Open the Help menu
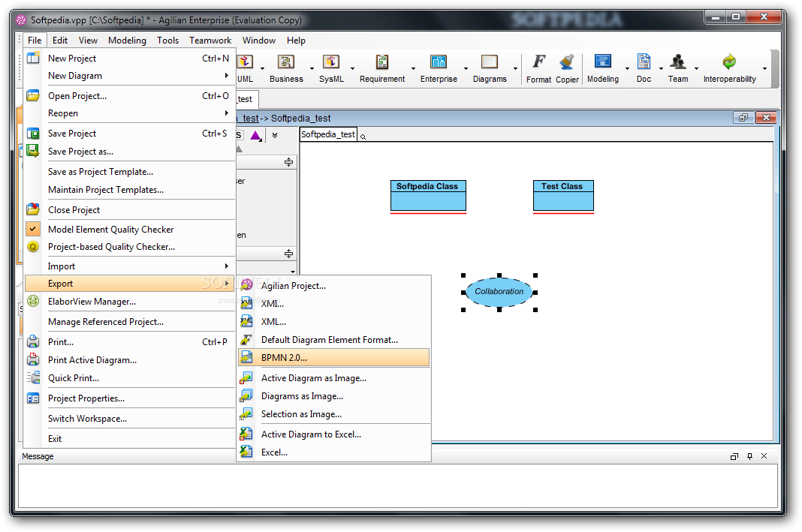This screenshot has height=532, width=802. 296,40
